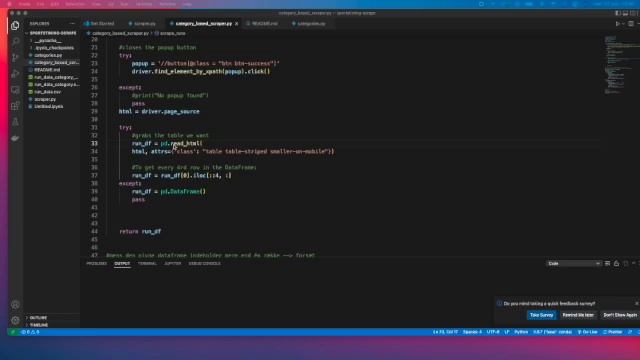
Task: Switch to the README.md editor tab
Action: [x=262, y=24]
